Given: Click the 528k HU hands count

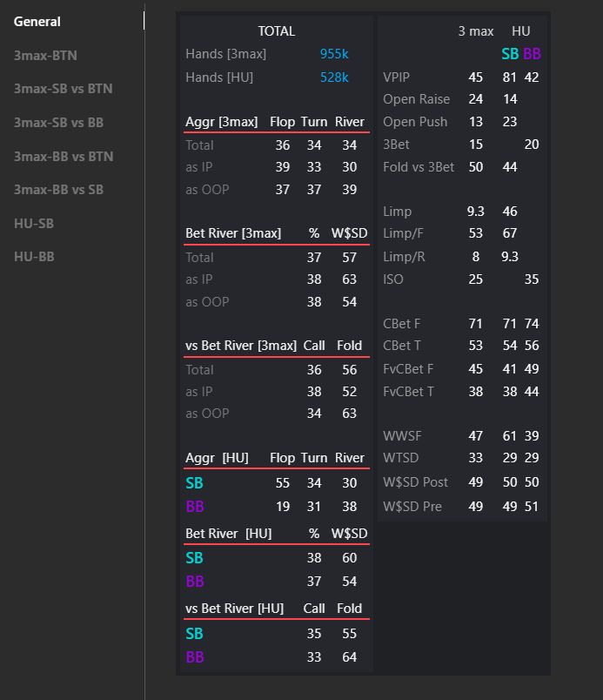Looking at the screenshot, I should 334,77.
